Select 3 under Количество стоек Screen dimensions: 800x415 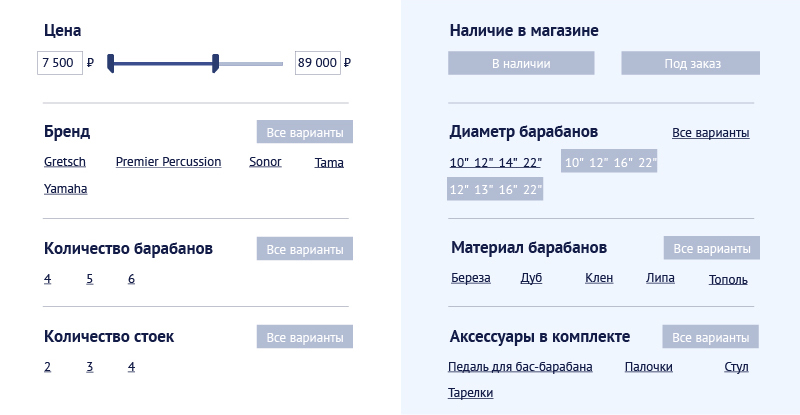click(90, 367)
